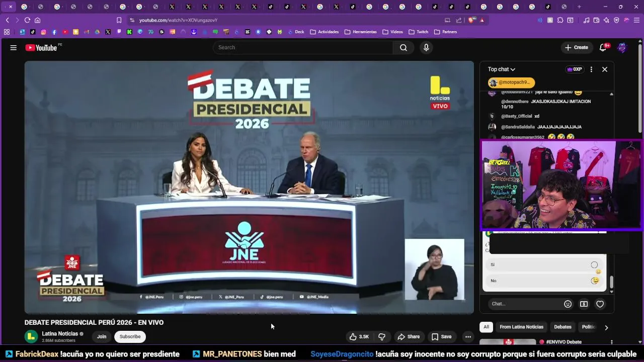Open the apps grid icon in bookmarks bar
644x362 pixels.
click(x=7, y=32)
